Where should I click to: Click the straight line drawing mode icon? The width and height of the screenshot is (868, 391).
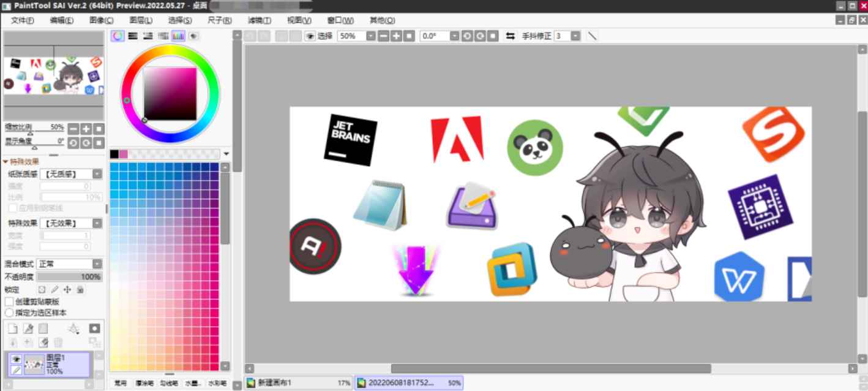click(592, 36)
